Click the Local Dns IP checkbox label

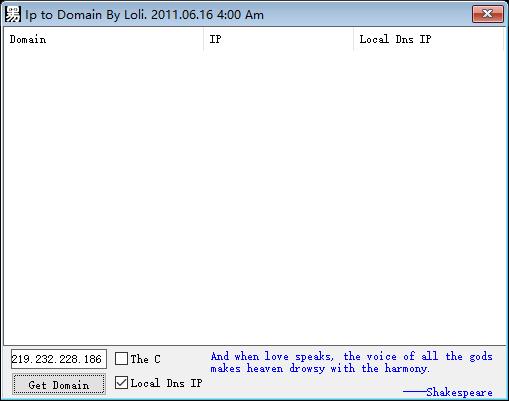point(166,383)
